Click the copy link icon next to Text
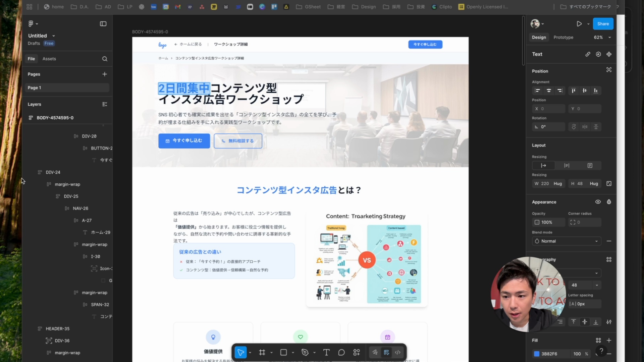Screen dimensions: 644x362 tap(588, 54)
